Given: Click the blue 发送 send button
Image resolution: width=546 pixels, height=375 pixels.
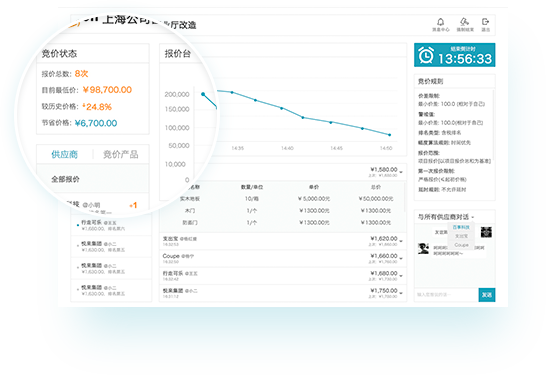Looking at the screenshot, I should tap(486, 295).
